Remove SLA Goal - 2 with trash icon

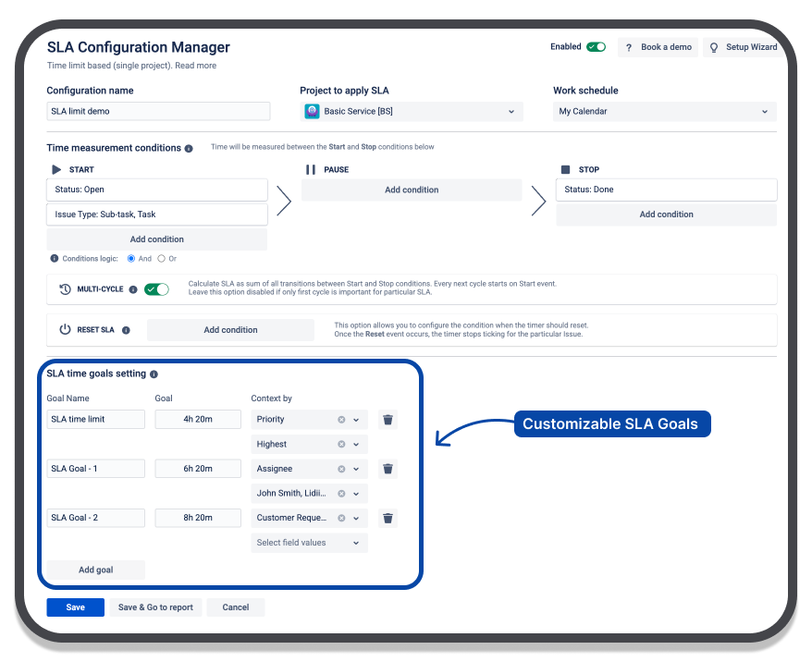pyautogui.click(x=388, y=518)
